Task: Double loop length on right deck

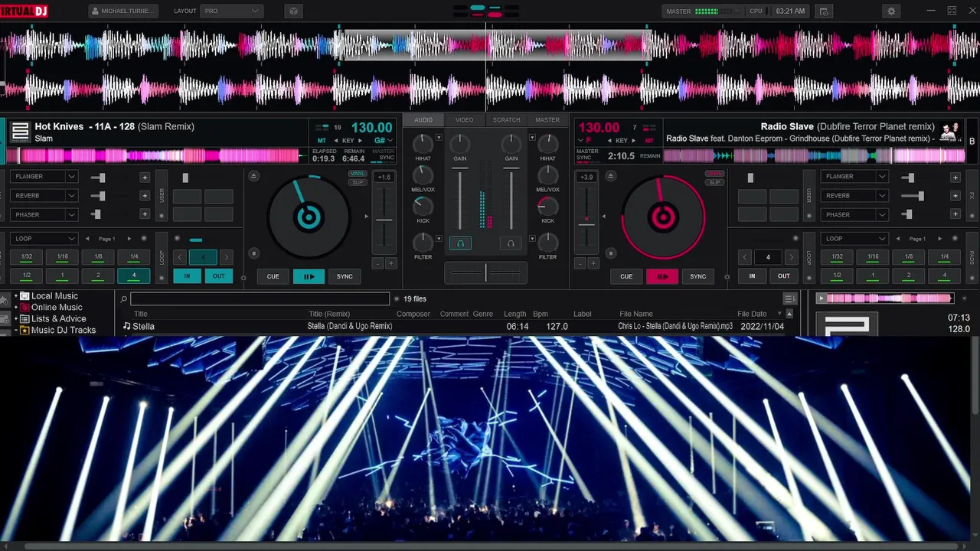Action: tap(791, 257)
